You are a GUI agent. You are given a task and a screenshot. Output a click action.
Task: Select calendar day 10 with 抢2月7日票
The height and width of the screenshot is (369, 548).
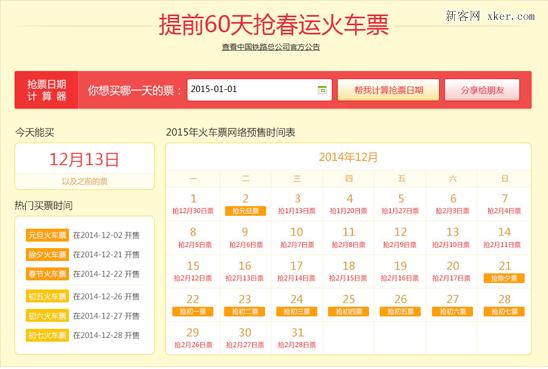tap(297, 238)
